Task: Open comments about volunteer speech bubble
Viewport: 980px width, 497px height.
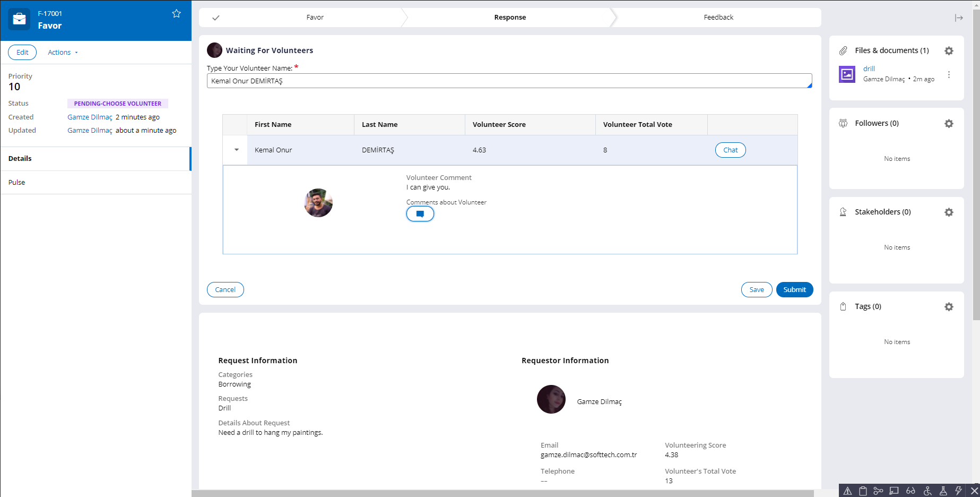Action: (x=420, y=214)
